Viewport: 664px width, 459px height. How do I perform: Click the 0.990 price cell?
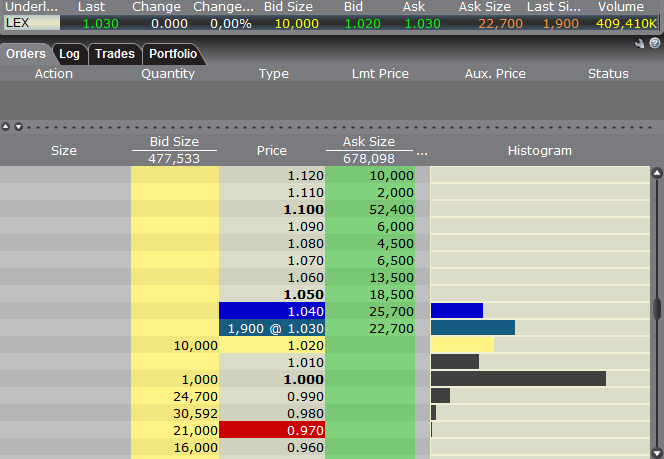(272, 396)
